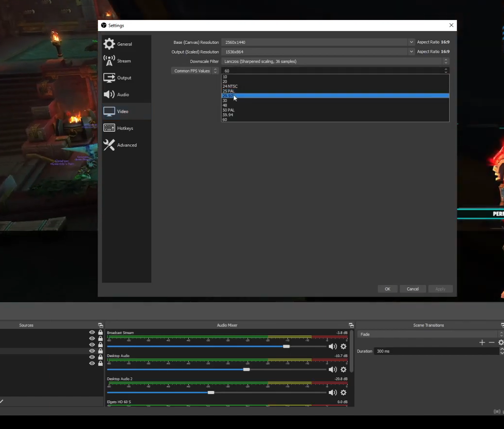Unlock the second source lock icon
Image resolution: width=504 pixels, height=429 pixels.
(x=100, y=339)
